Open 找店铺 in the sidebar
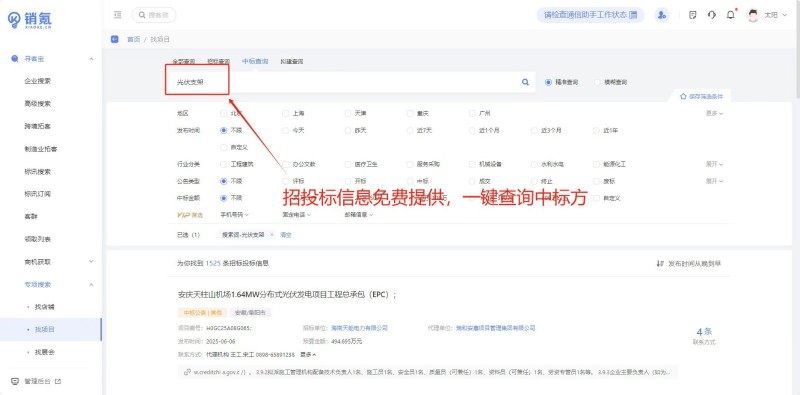This screenshot has height=395, width=800. [44, 307]
